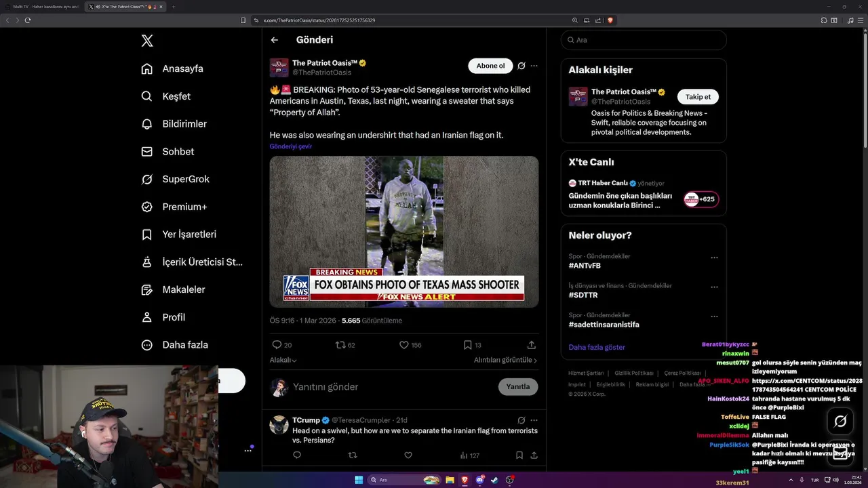Click the reply icon on TCrump's comment
This screenshot has height=488, width=868.
[x=297, y=455]
